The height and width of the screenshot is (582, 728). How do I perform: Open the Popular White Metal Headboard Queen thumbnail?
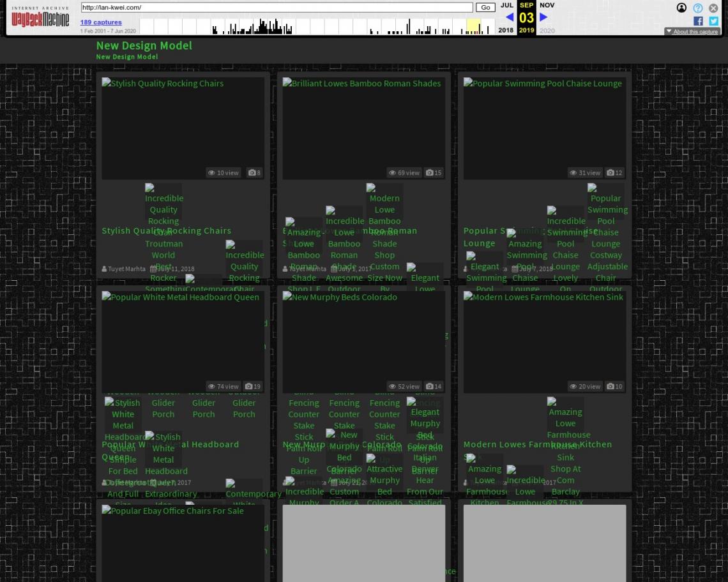(x=183, y=342)
